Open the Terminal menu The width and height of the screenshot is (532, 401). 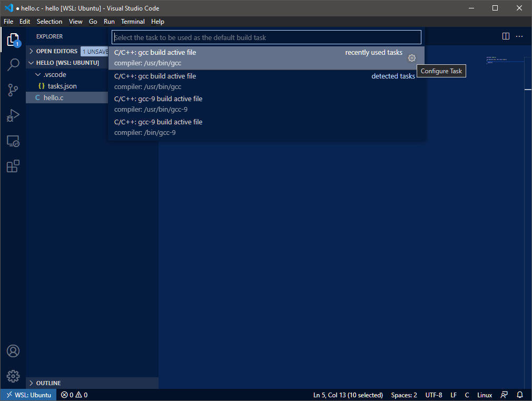[133, 22]
